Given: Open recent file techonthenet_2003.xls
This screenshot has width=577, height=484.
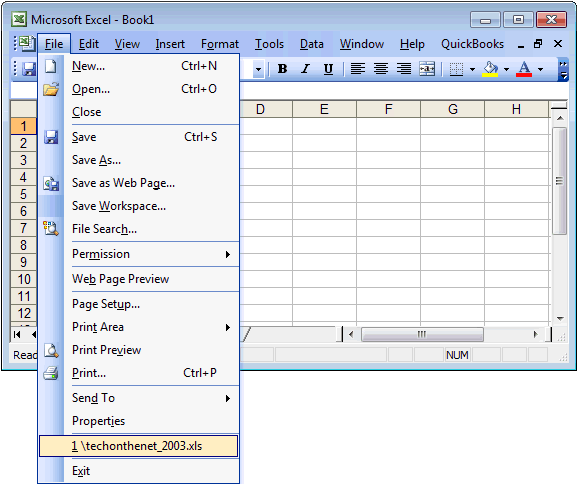Looking at the screenshot, I should click(x=138, y=446).
